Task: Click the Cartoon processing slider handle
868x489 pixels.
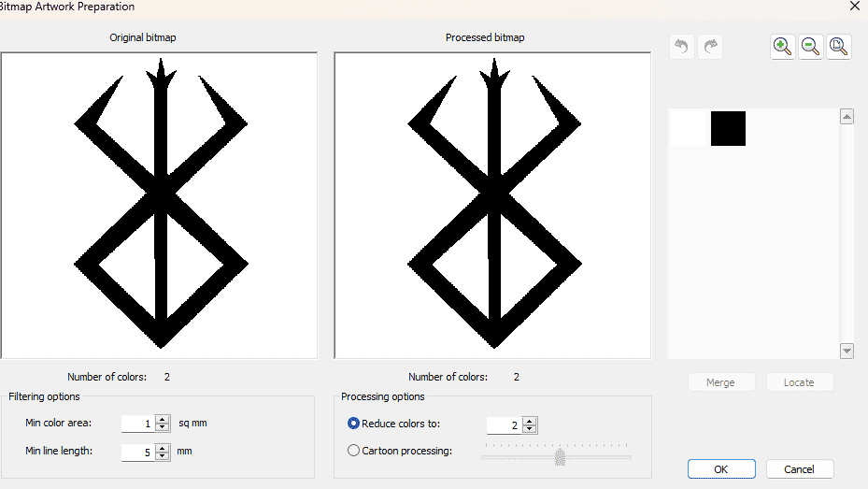Action: (x=560, y=457)
